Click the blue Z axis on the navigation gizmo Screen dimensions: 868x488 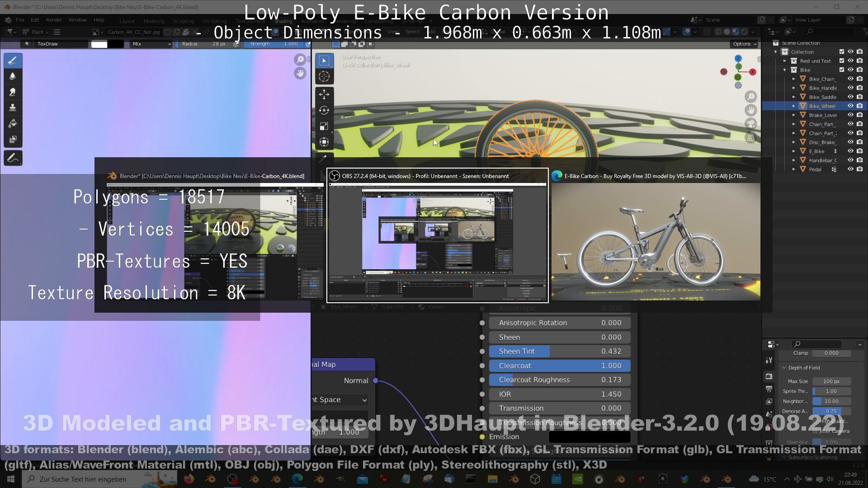coord(738,59)
